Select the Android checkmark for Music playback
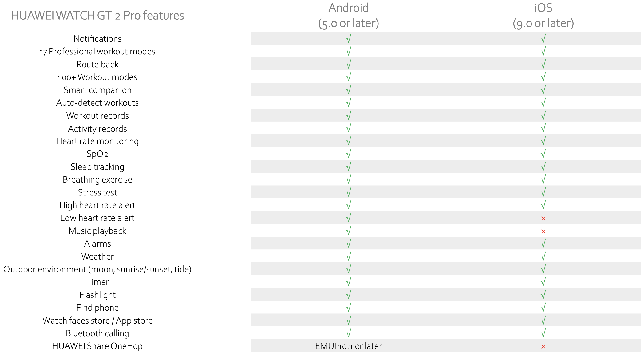This screenshot has width=644, height=357. pyautogui.click(x=349, y=231)
